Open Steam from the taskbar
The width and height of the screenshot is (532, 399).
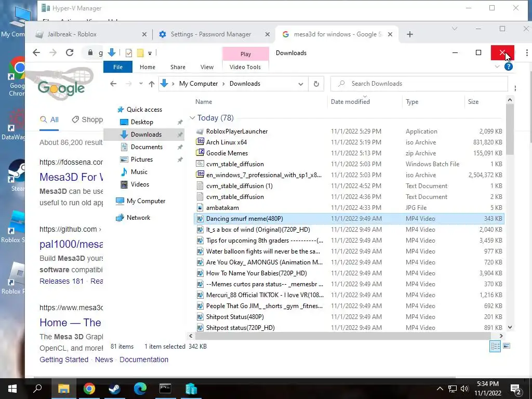click(114, 389)
